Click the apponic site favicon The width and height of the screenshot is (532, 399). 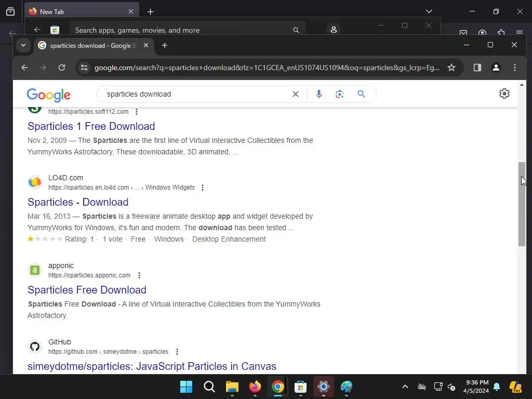pos(35,270)
